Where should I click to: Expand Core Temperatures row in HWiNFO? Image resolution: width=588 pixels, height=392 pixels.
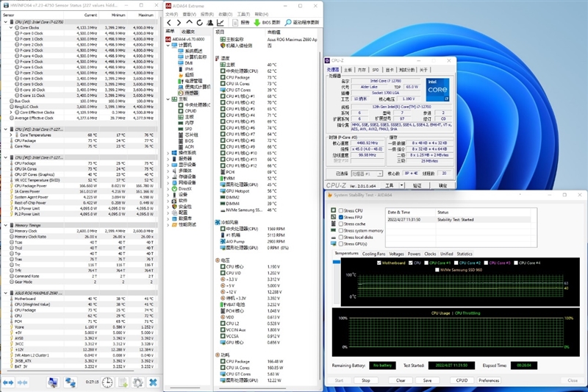coord(11,135)
